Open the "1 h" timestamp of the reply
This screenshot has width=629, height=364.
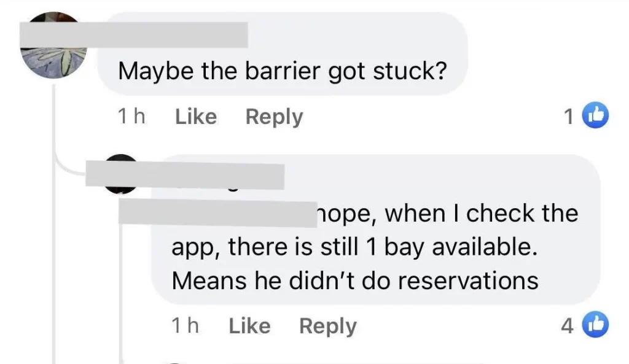[185, 325]
